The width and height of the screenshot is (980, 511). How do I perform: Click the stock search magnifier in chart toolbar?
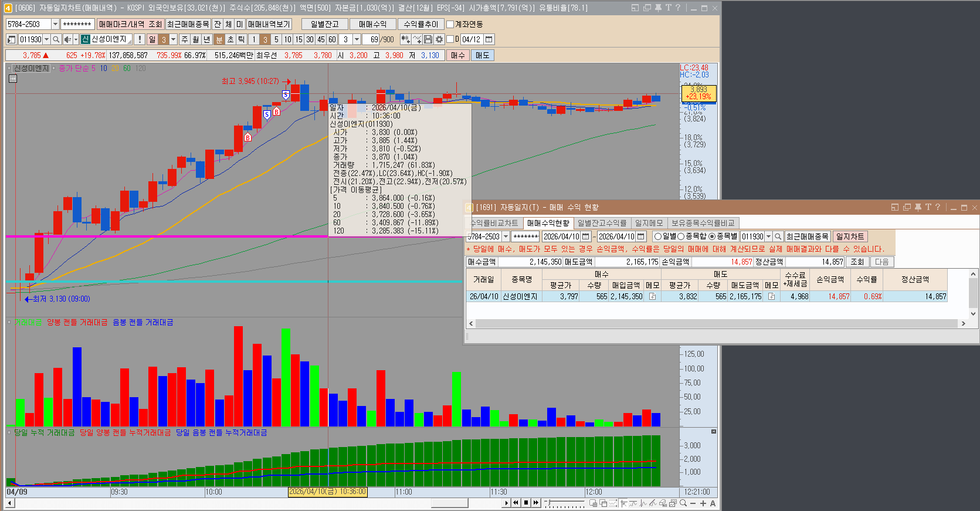point(56,39)
